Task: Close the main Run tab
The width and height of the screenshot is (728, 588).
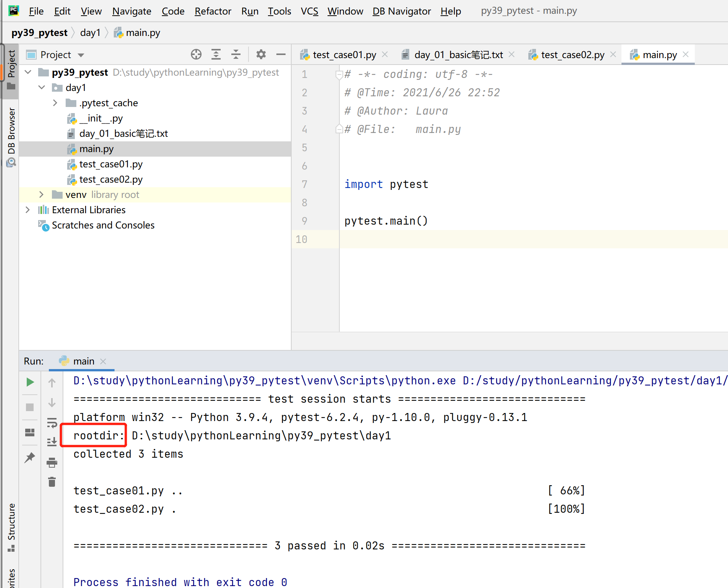Action: click(103, 361)
